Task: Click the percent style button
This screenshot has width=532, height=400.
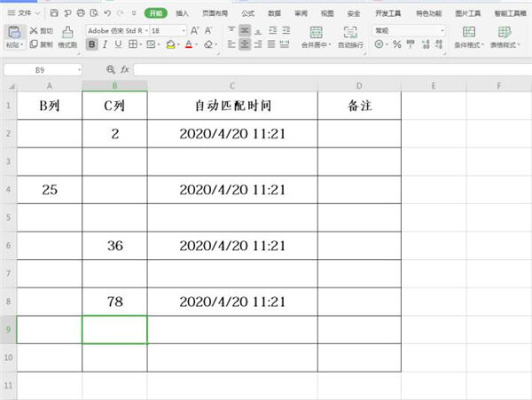Action: (x=397, y=44)
